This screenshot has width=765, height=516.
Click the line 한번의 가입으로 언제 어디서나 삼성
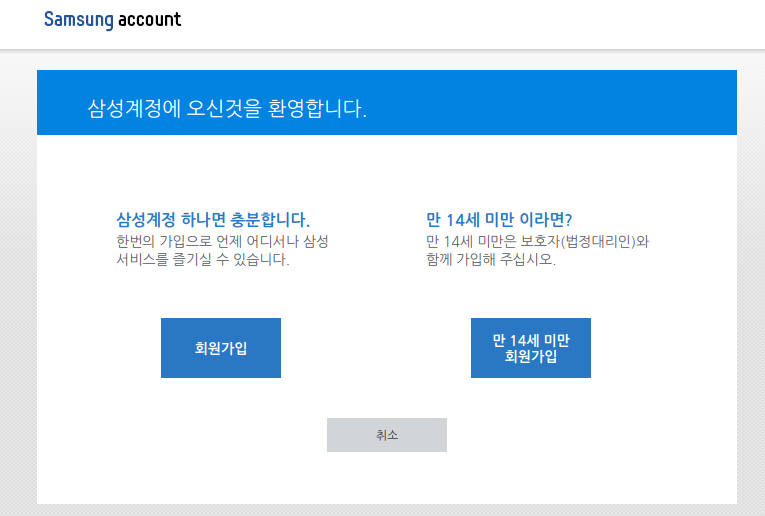point(222,242)
